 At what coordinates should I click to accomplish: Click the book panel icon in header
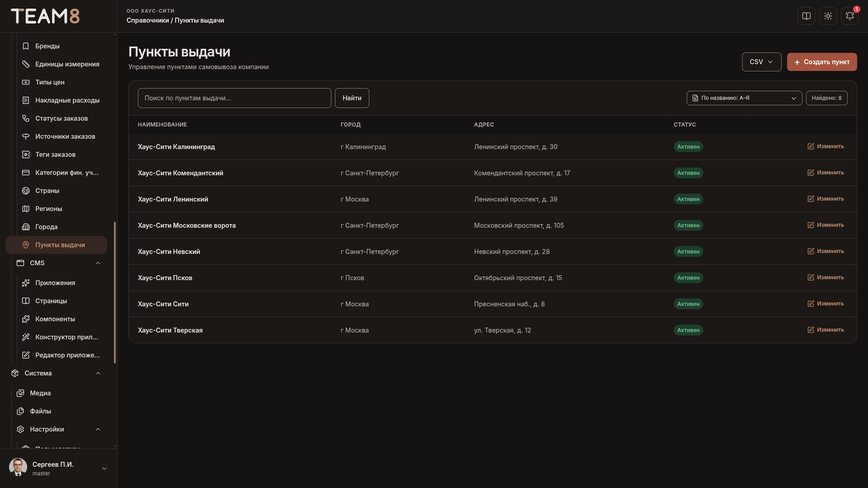pos(807,16)
